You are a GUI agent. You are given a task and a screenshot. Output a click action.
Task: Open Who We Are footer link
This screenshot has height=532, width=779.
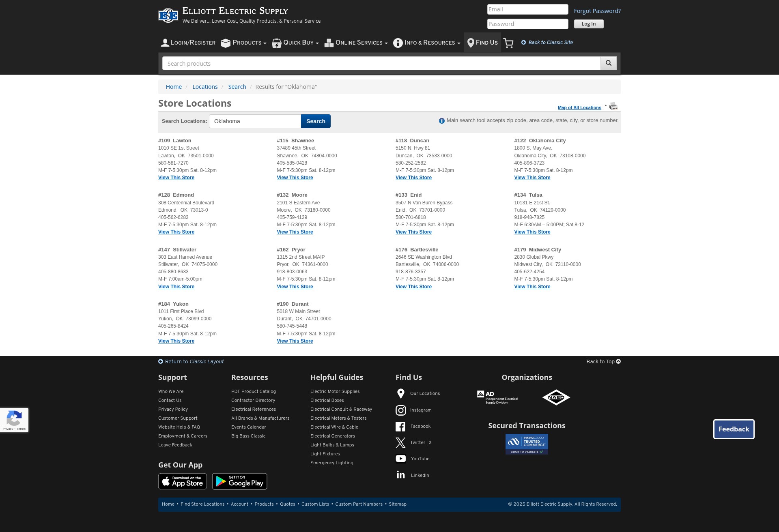[x=171, y=391]
